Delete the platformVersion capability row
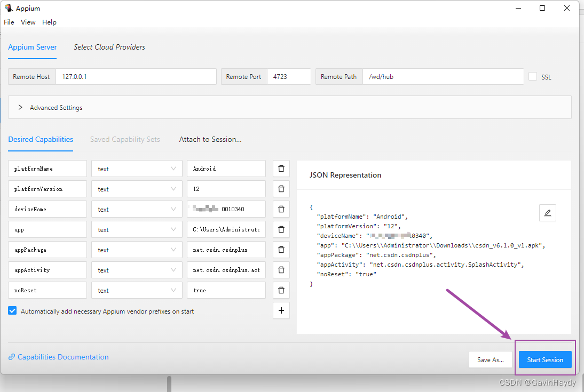Viewport: 584px width, 392px height. (x=281, y=189)
